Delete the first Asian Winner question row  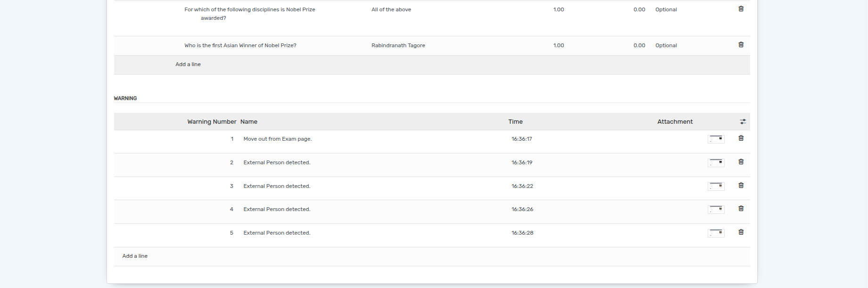(741, 45)
